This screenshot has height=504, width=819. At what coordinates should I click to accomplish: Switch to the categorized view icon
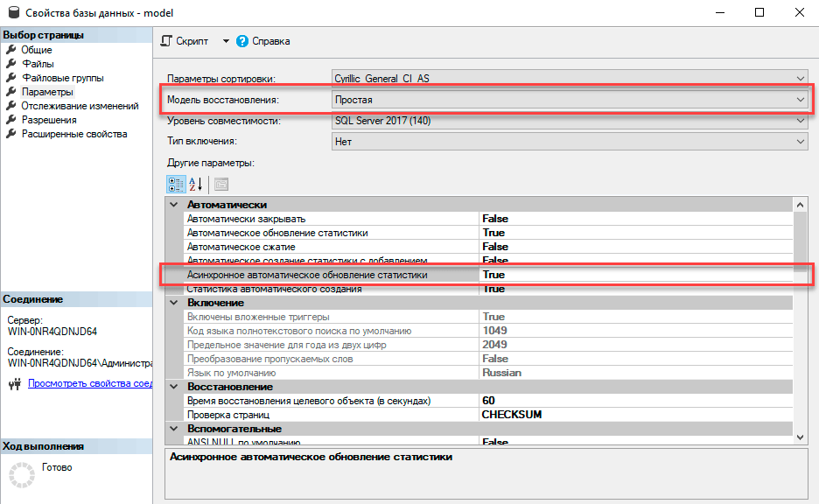pos(175,185)
